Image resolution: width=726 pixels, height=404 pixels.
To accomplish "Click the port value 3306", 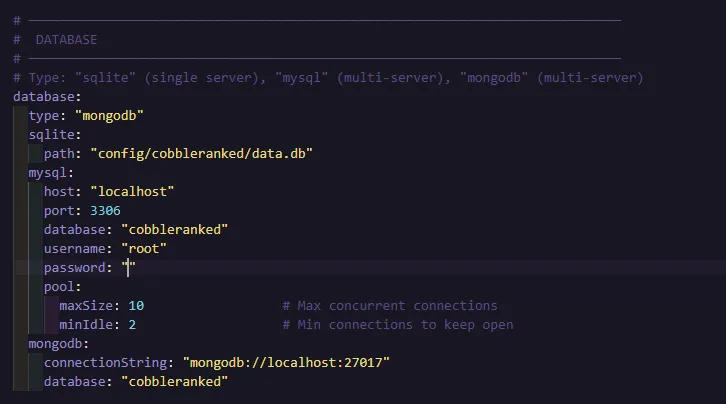I will click(x=105, y=211).
